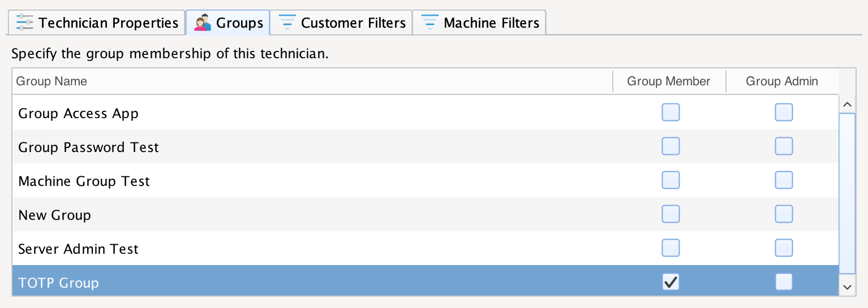Viewport: 868px width, 308px height.
Task: Click the Group Admin column header
Action: coord(781,81)
